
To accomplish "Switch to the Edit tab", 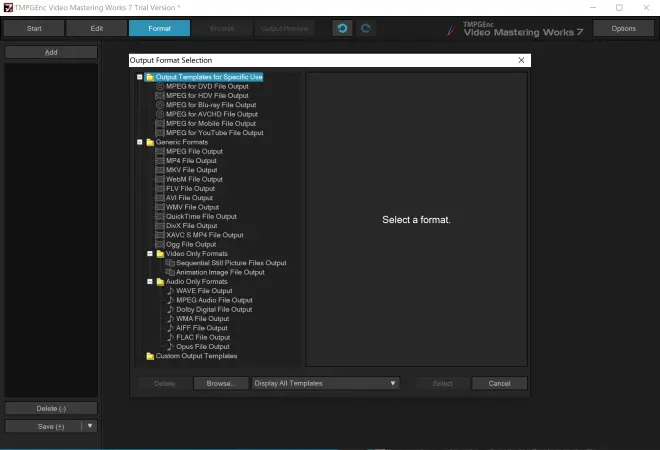I will pos(97,28).
